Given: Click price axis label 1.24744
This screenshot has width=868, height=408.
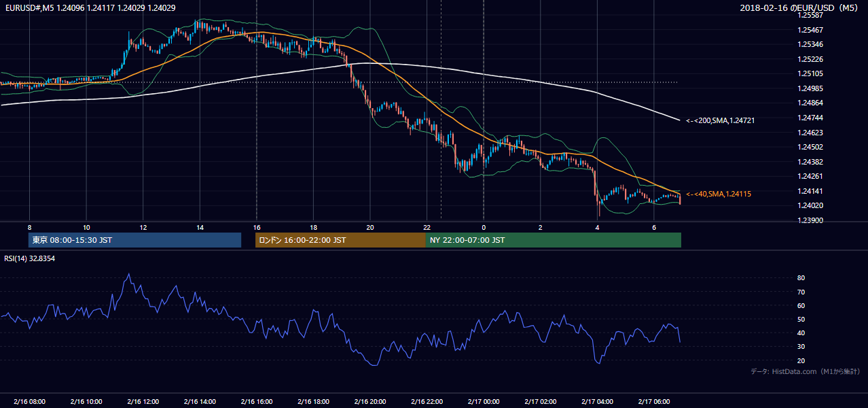Looking at the screenshot, I should click(810, 118).
